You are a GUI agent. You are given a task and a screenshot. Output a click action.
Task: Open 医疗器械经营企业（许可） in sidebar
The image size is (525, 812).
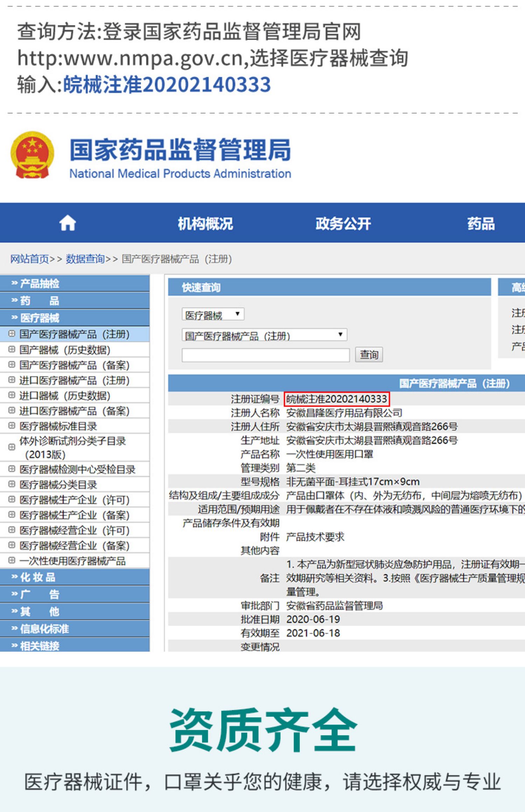(x=74, y=530)
